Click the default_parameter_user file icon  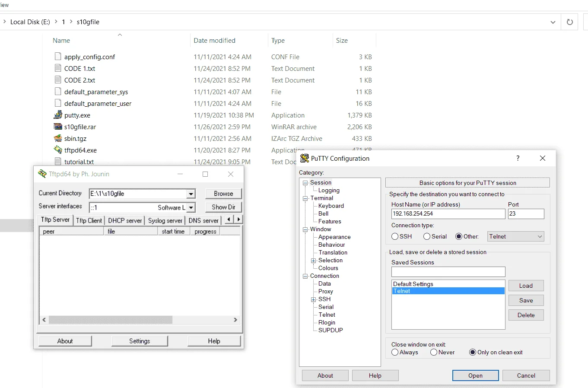pos(58,103)
